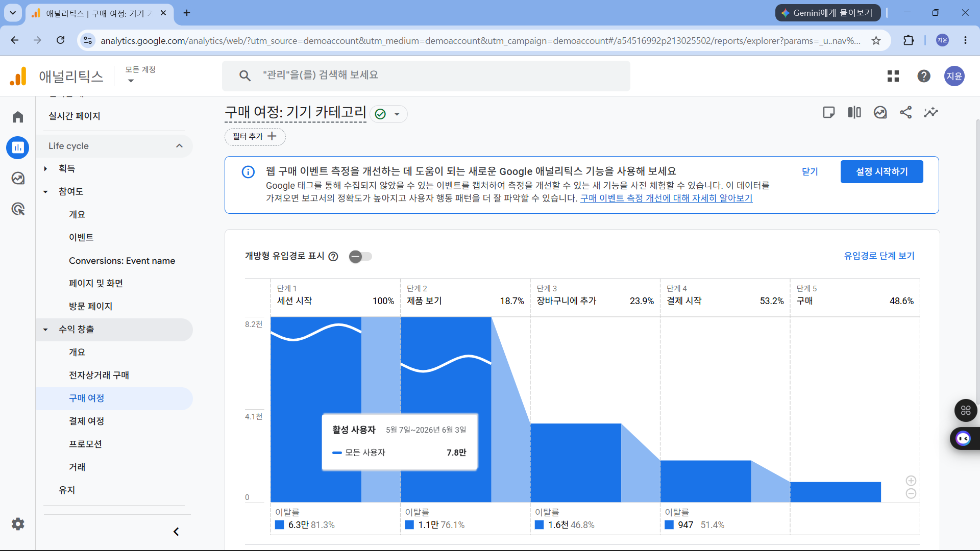The image size is (980, 551).
Task: Open 페이지 및 화면 report
Action: click(96, 283)
